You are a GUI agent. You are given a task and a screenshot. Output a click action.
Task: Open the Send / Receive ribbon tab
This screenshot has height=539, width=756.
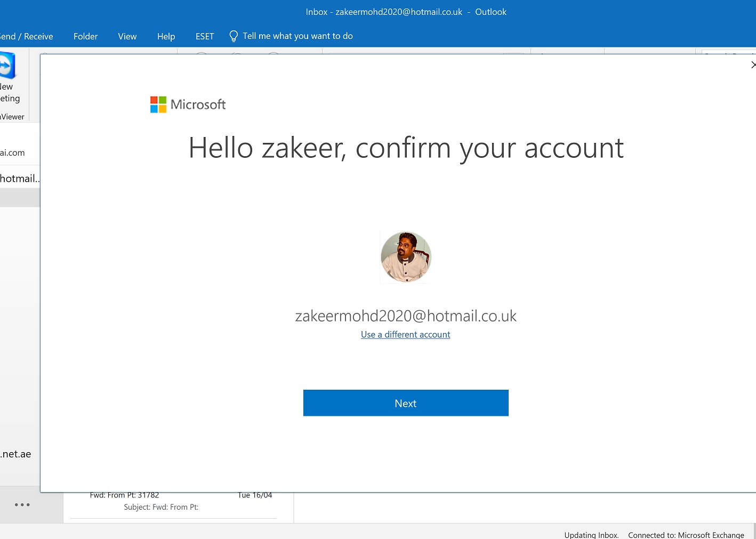point(27,36)
